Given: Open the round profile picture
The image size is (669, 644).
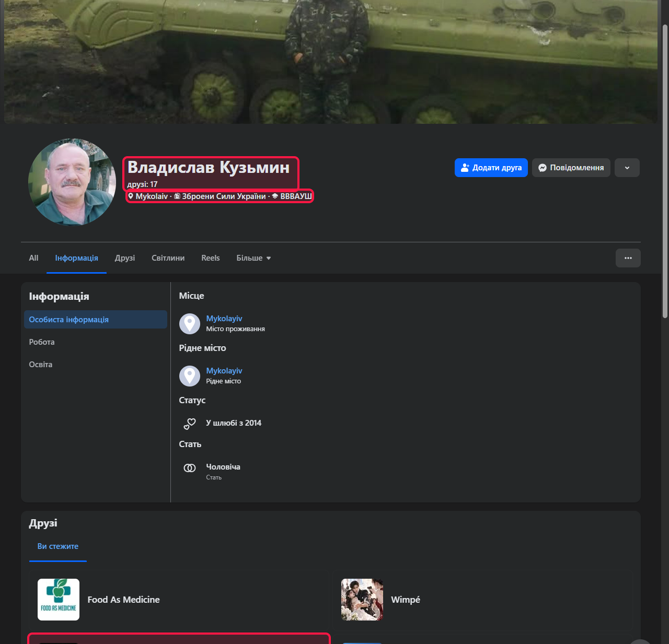Looking at the screenshot, I should (x=72, y=182).
